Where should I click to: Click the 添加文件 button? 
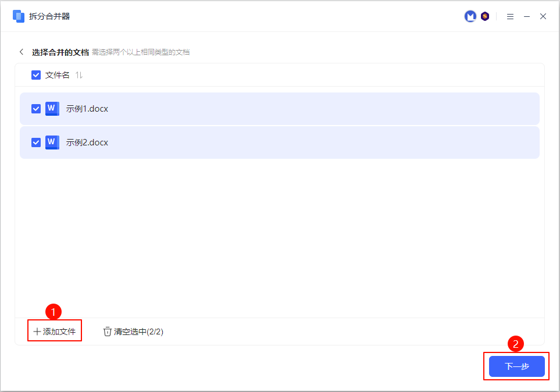[x=55, y=332]
